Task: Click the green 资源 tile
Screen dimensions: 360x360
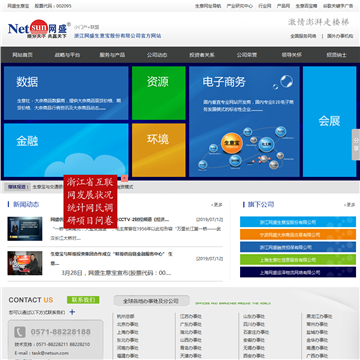Action: point(159,93)
